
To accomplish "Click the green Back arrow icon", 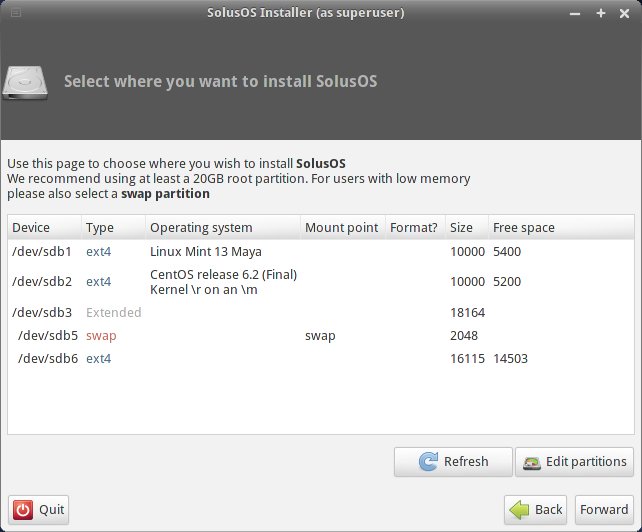I will click(519, 509).
